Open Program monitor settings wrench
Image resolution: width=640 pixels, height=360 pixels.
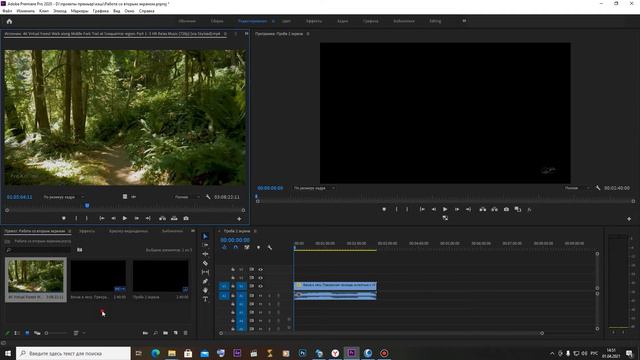598,188
